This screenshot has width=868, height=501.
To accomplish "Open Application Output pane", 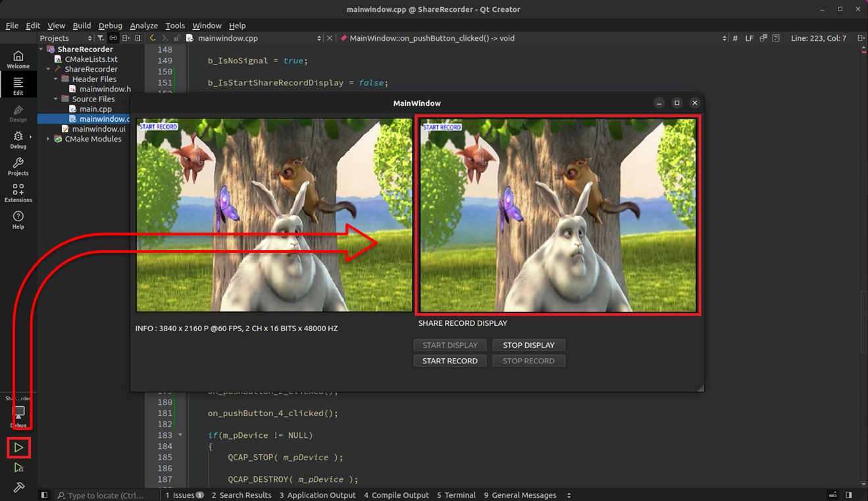I will click(317, 495).
